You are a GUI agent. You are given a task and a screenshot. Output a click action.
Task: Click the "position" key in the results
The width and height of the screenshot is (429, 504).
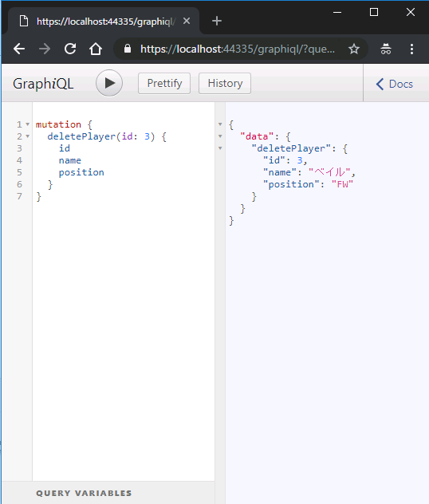[292, 184]
